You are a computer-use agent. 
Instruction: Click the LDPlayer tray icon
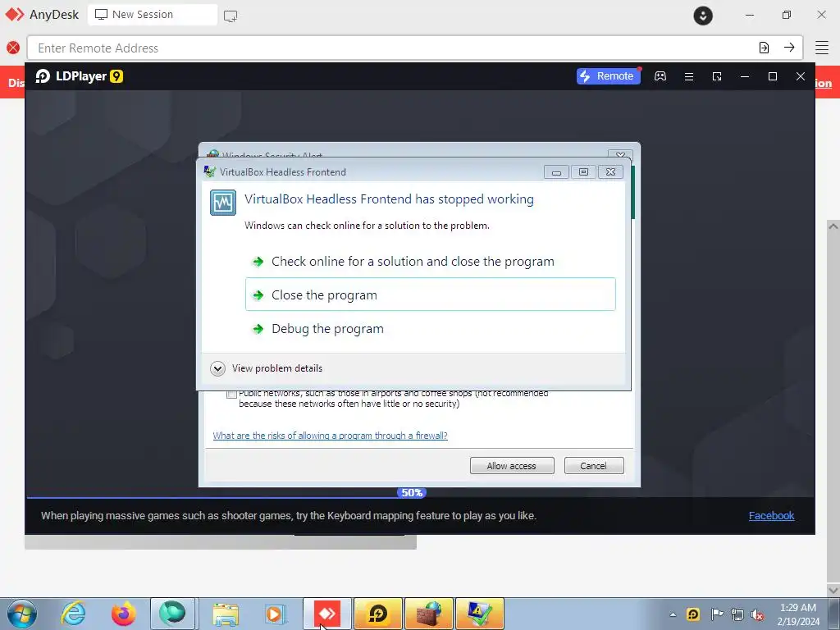(692, 614)
